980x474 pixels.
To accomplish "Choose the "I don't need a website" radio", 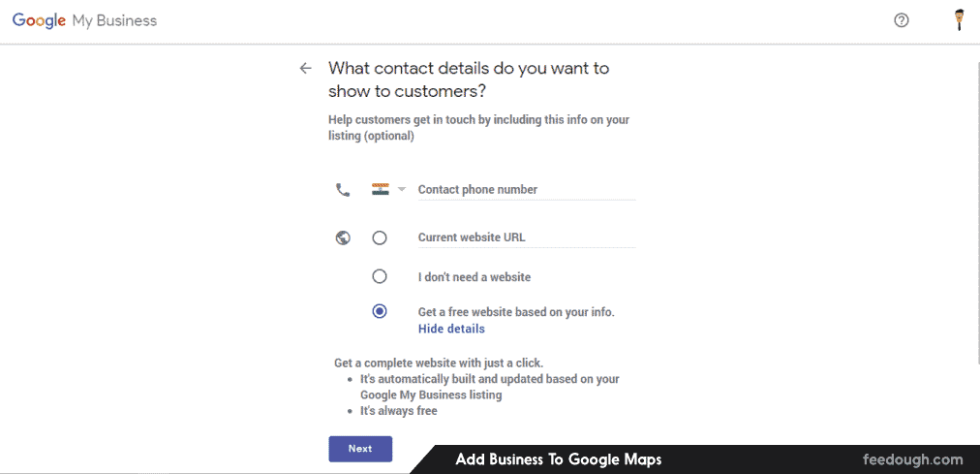I will coord(380,276).
